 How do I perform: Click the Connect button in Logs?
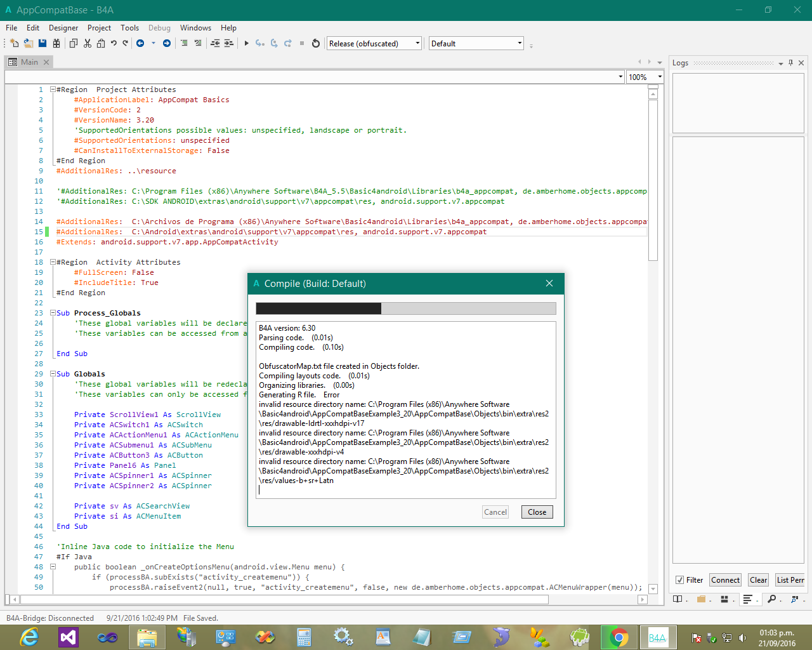(x=725, y=580)
